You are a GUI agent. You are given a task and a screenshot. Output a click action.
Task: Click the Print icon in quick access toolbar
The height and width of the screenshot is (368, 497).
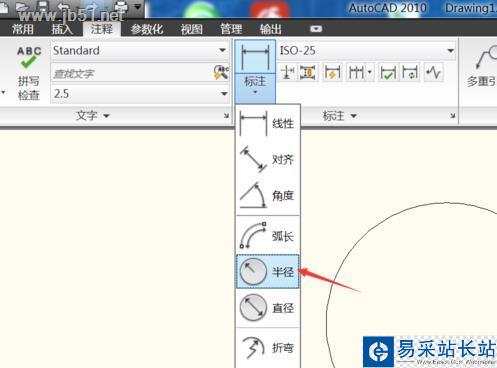tap(120, 7)
